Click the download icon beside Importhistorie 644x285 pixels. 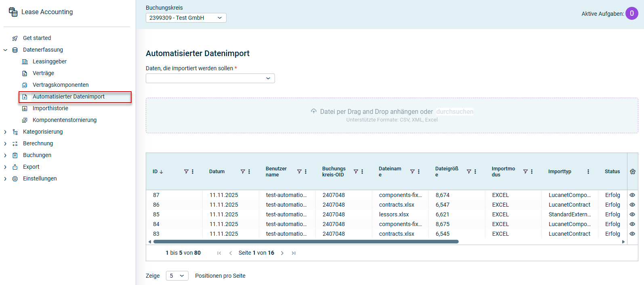25,109
